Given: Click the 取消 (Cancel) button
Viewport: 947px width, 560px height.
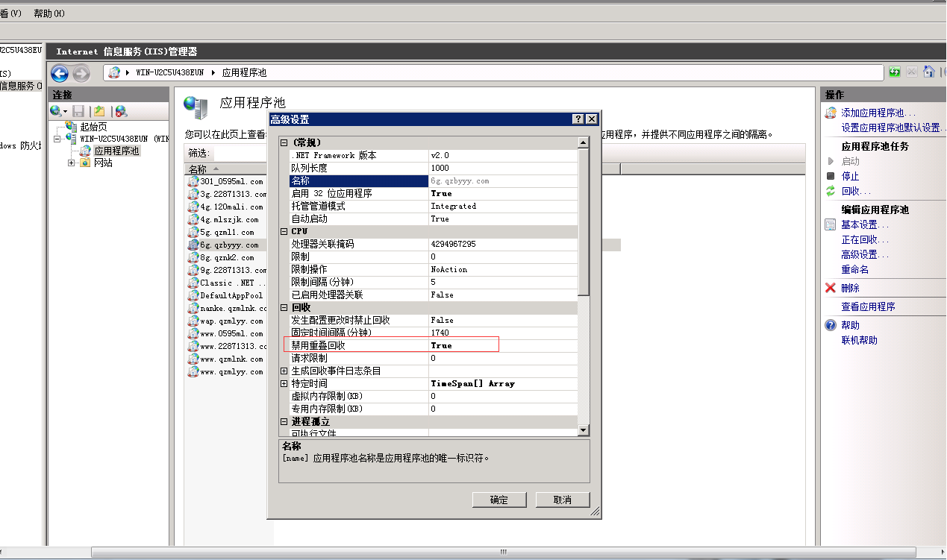Looking at the screenshot, I should 563,500.
